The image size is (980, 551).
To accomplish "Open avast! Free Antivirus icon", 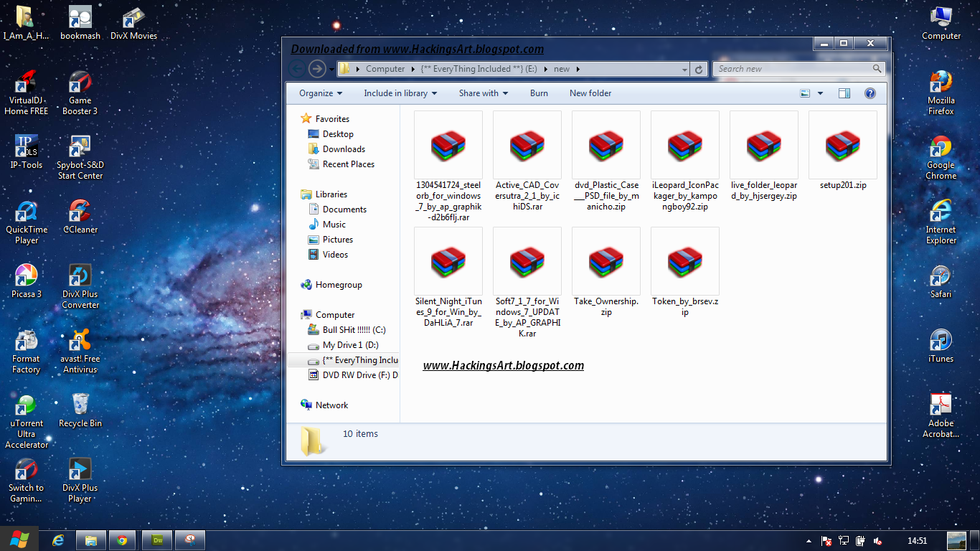I will (x=80, y=352).
